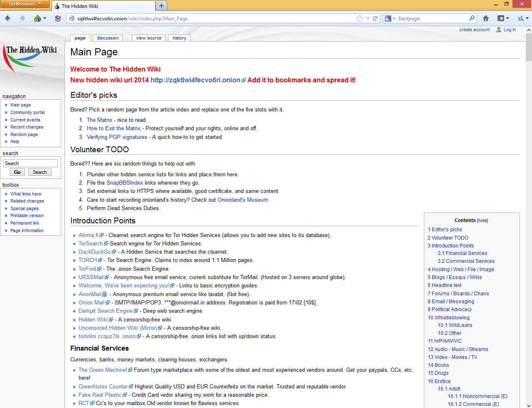
Task: Open the Darkpit Search Engine link
Action: (106, 311)
